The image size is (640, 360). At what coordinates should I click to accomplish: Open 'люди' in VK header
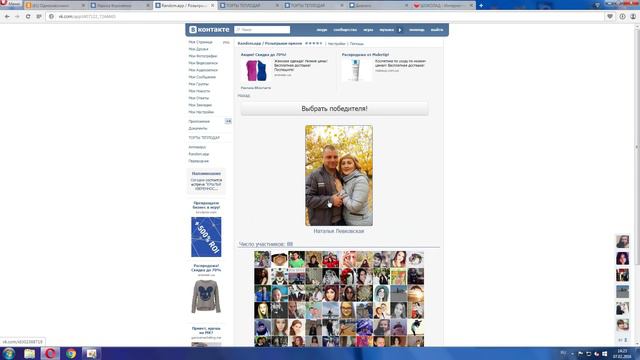tap(322, 30)
